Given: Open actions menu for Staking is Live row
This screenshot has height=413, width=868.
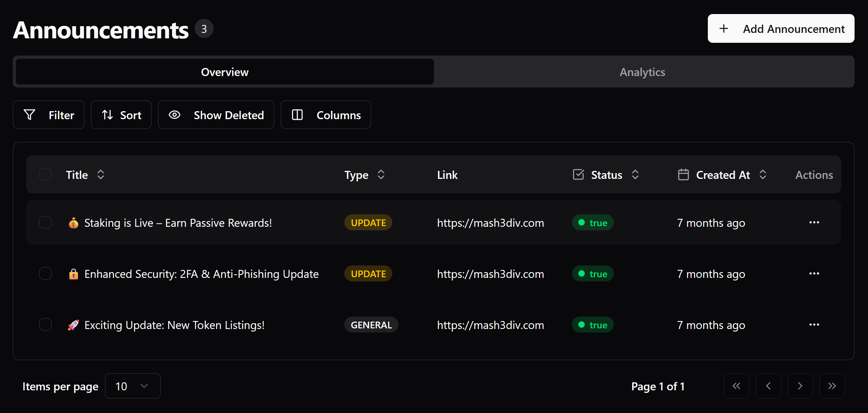Looking at the screenshot, I should (x=814, y=223).
